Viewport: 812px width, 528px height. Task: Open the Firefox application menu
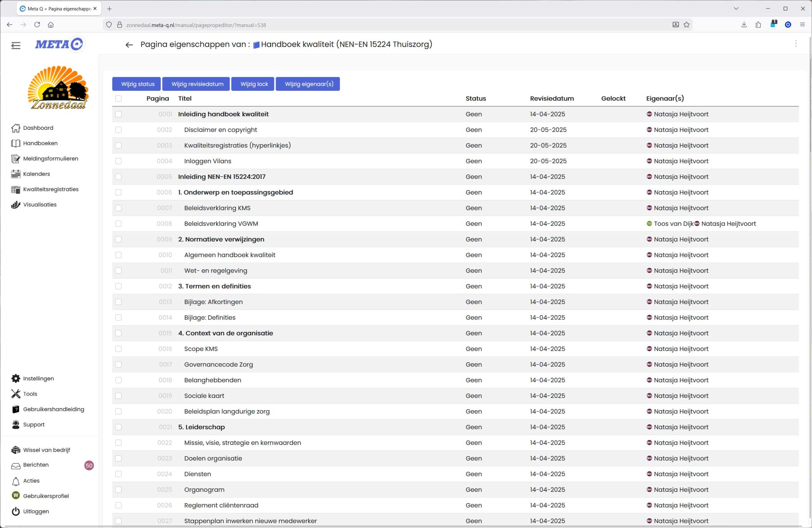click(x=802, y=24)
